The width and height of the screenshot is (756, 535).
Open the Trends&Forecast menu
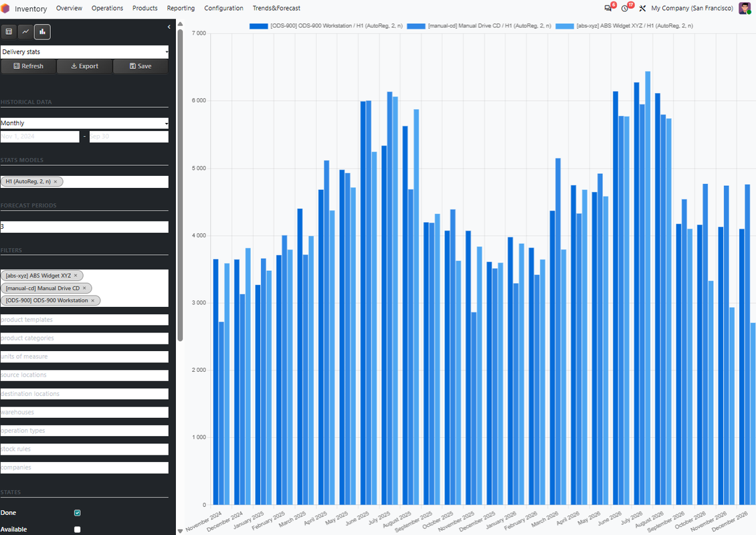(x=276, y=8)
